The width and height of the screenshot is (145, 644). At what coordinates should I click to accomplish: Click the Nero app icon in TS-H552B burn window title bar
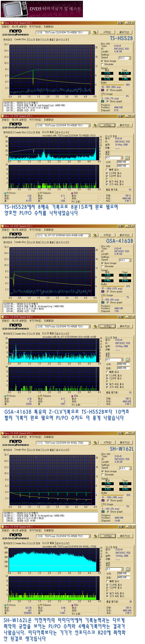tap(2, 23)
